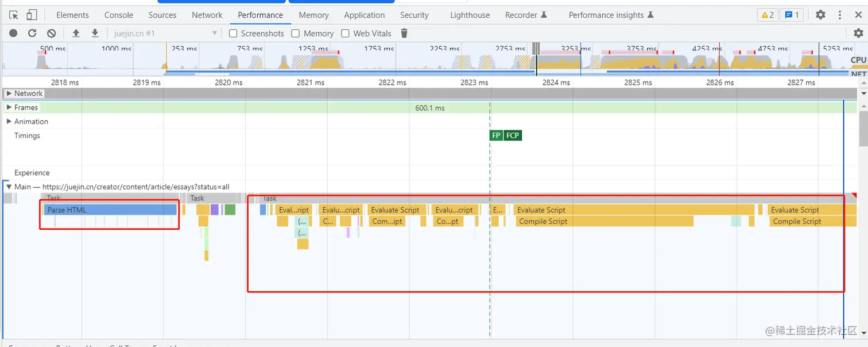Image resolution: width=868 pixels, height=347 pixels.
Task: Select the FCP timing marker
Action: [513, 136]
